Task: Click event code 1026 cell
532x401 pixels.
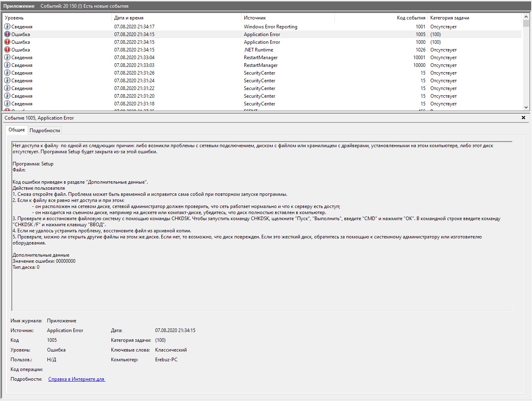Action: click(421, 50)
